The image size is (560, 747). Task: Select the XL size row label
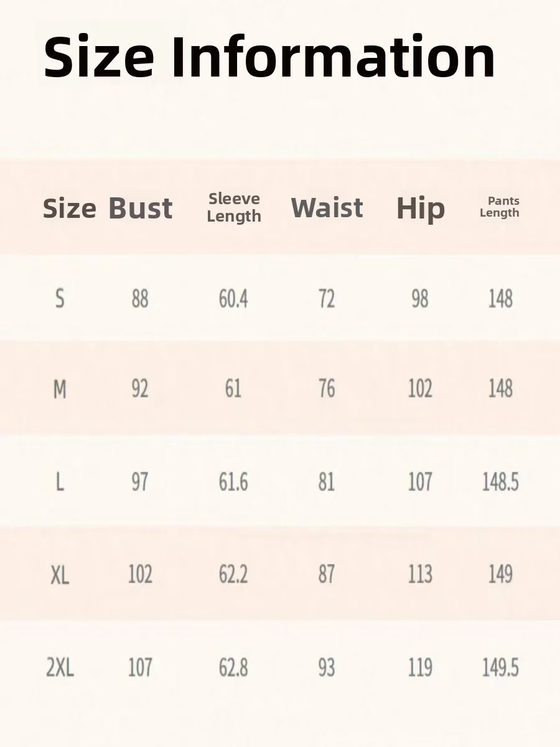(x=60, y=575)
